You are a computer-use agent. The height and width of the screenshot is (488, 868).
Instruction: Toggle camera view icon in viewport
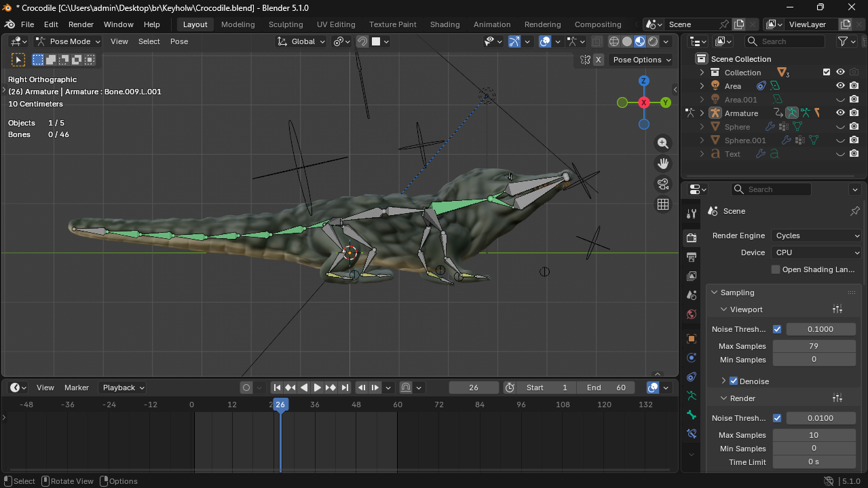[x=663, y=184]
